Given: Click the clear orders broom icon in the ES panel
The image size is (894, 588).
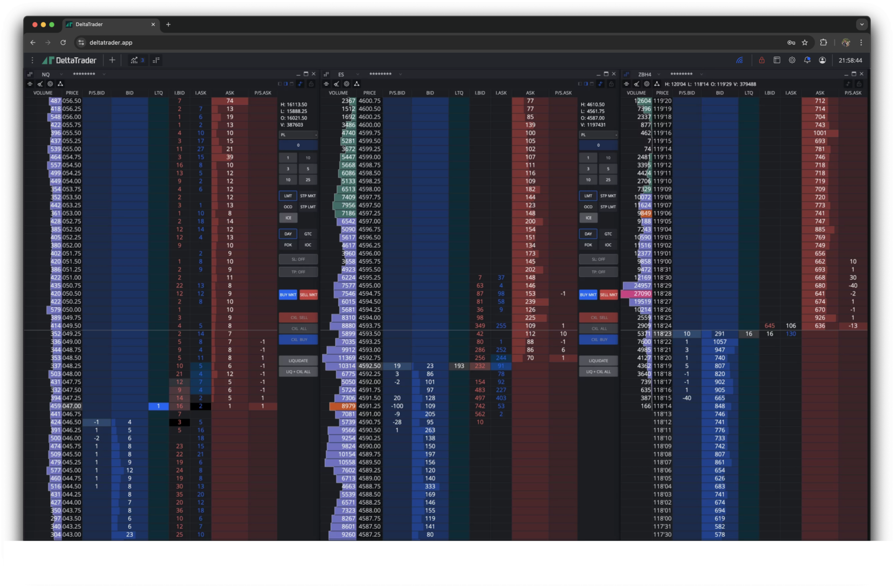Looking at the screenshot, I should pyautogui.click(x=337, y=84).
